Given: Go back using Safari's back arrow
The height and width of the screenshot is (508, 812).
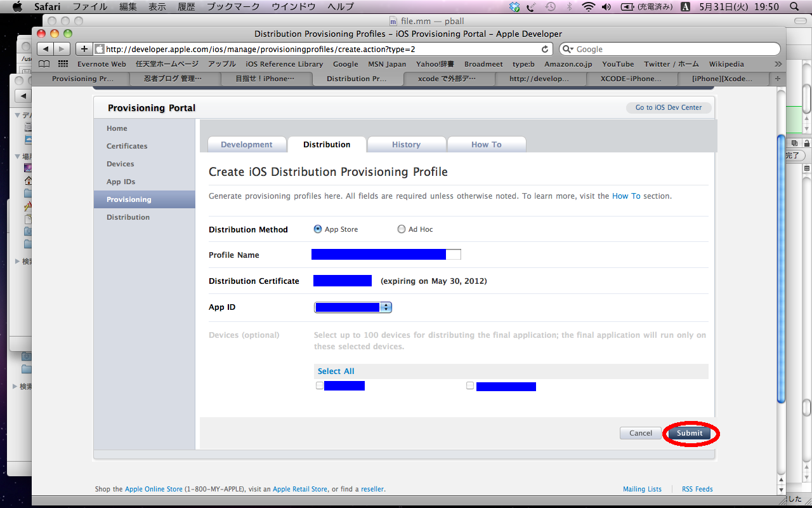Looking at the screenshot, I should (45, 49).
